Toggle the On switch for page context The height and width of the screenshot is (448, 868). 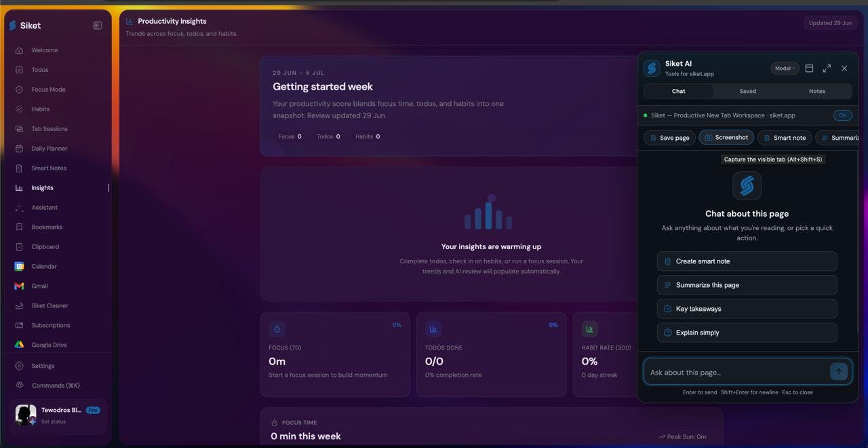[843, 115]
